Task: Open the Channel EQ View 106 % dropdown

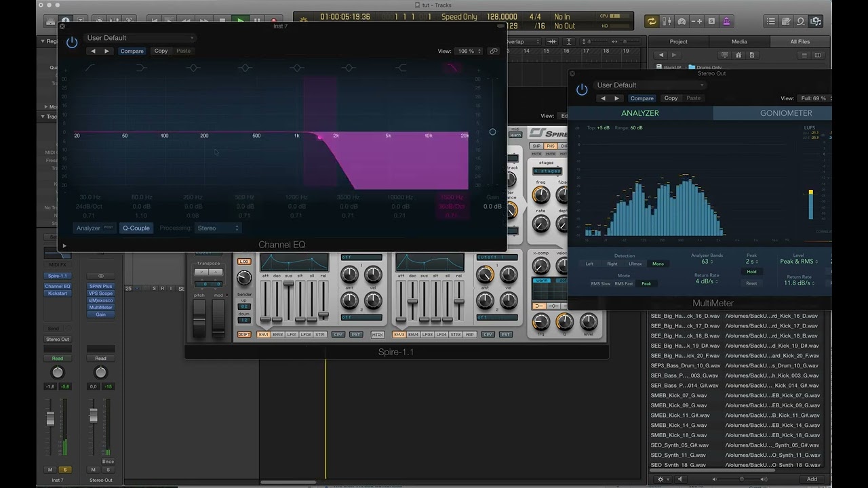Action: [x=469, y=52]
